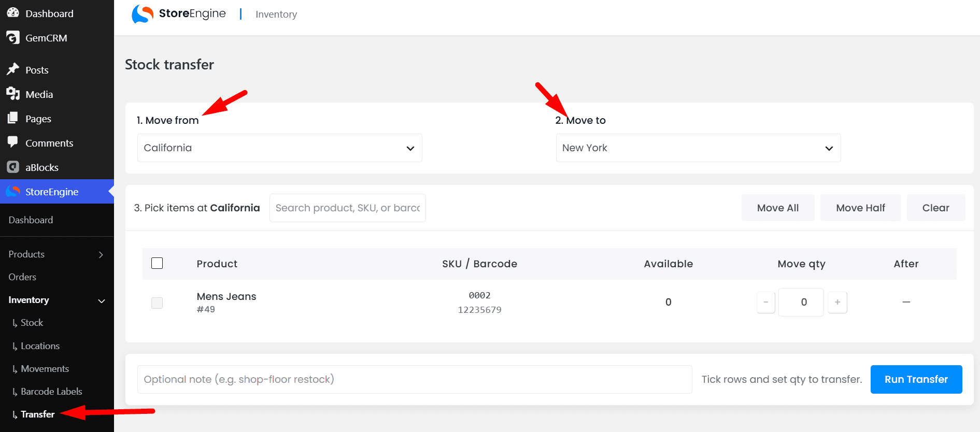Open the Move to location dropdown
This screenshot has width=980, height=432.
click(698, 148)
